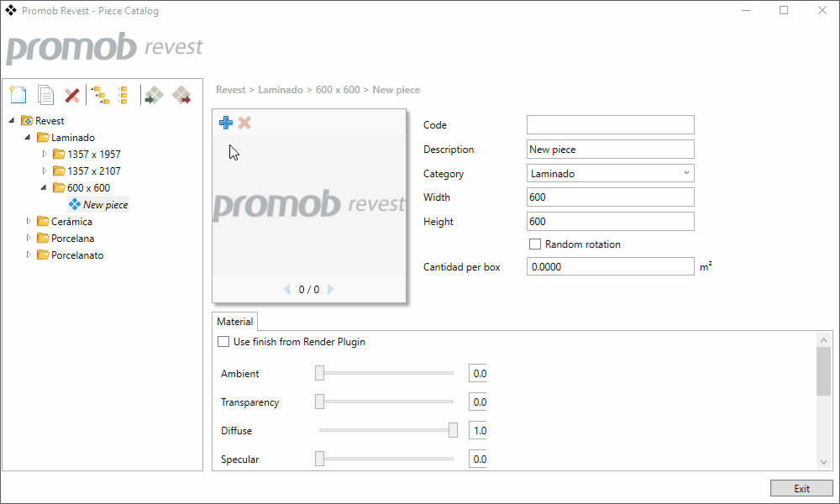
Task: Select the Laminado tree item
Action: click(x=73, y=138)
